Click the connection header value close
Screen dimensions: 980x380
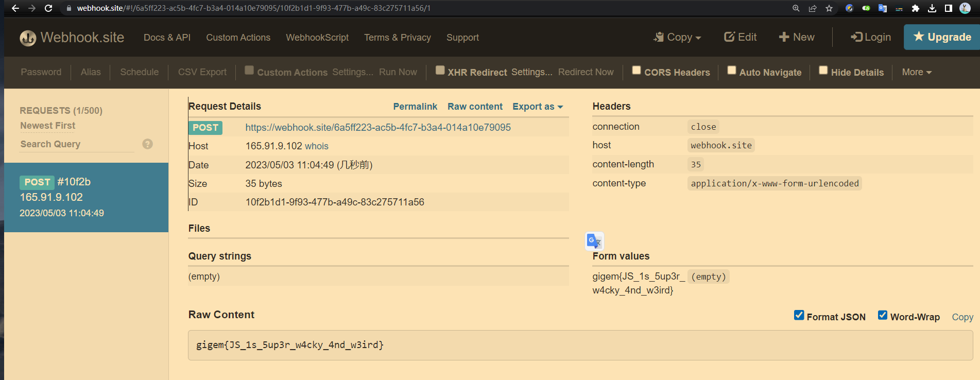(x=703, y=127)
